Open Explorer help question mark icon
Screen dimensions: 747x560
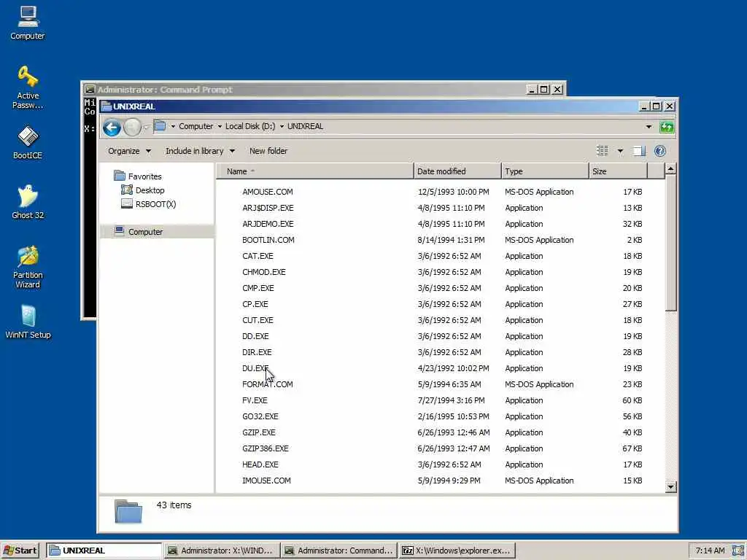(659, 151)
